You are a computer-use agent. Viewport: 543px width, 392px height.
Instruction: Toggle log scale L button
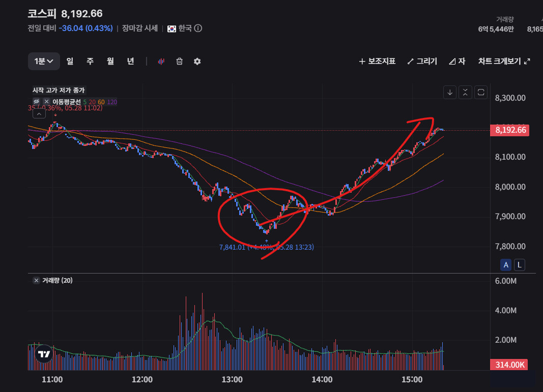tap(520, 265)
